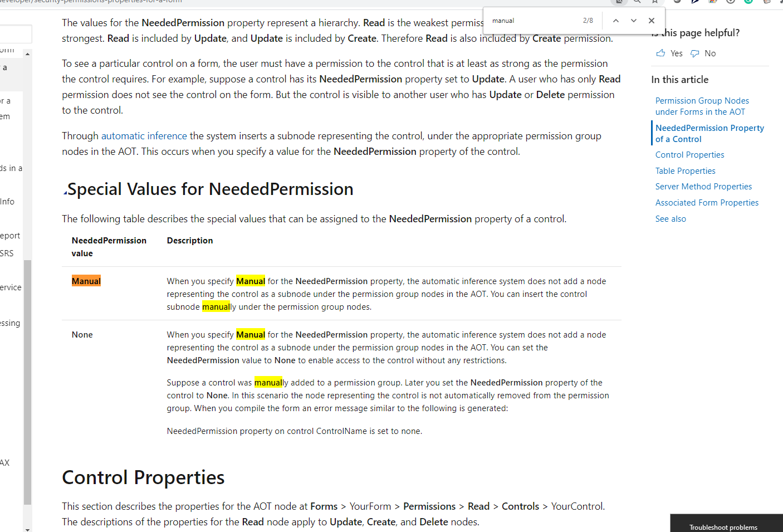Click the left sidebar scroll-down arrow
This screenshot has height=532, width=783.
click(27, 529)
